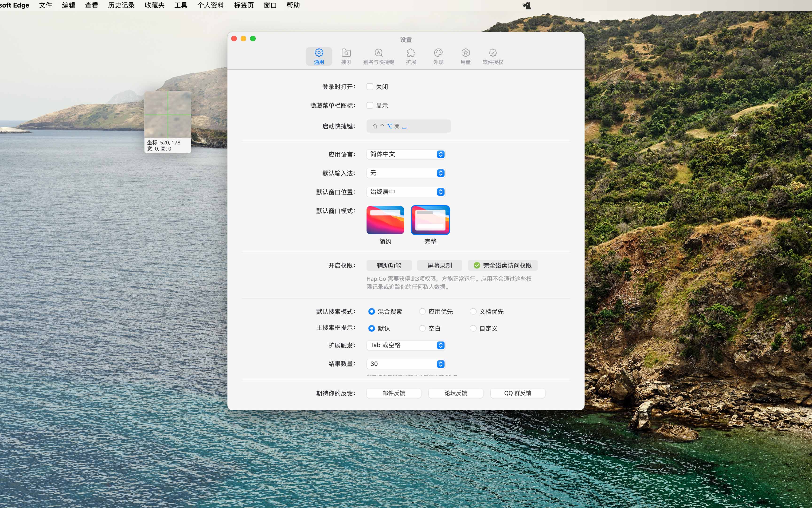The image size is (812, 508).
Task: Go to the 扩展 extensions tab
Action: (x=411, y=56)
